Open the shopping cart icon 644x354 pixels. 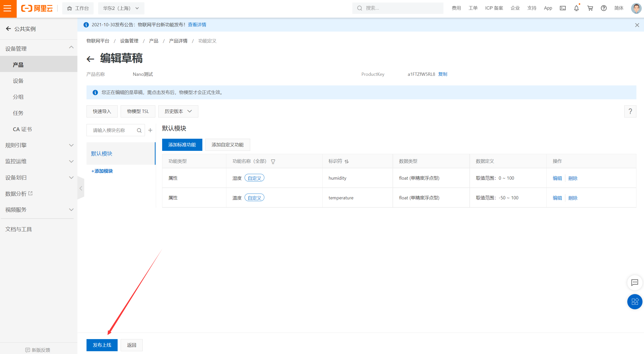coord(590,8)
